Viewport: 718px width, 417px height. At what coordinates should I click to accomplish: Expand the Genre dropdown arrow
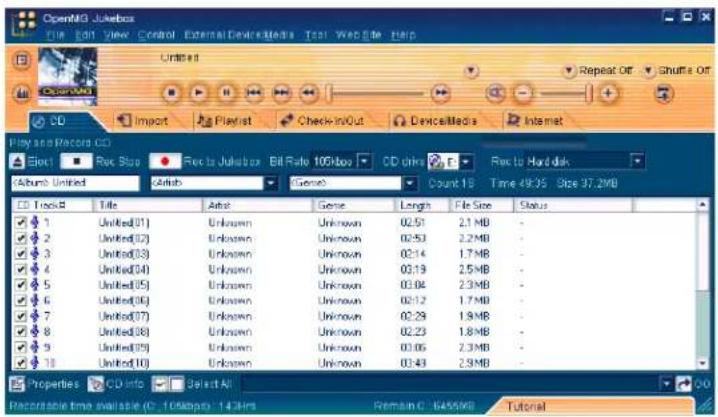pyautogui.click(x=409, y=183)
